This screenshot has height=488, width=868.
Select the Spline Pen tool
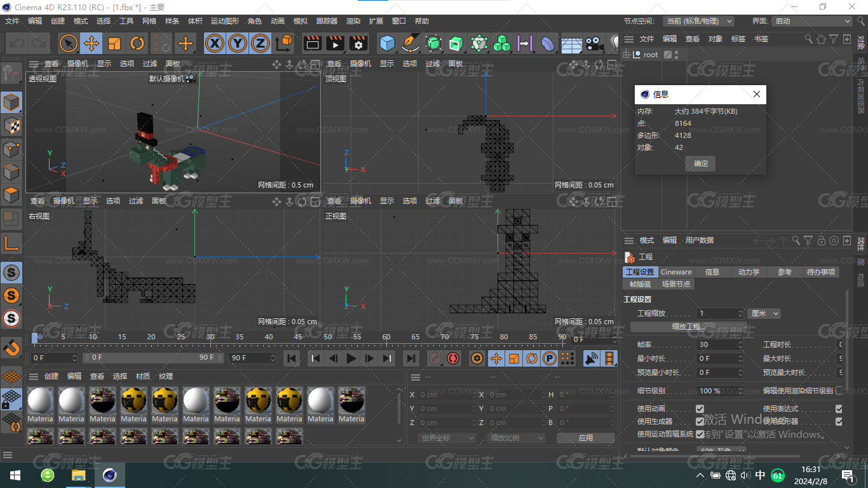click(x=411, y=43)
